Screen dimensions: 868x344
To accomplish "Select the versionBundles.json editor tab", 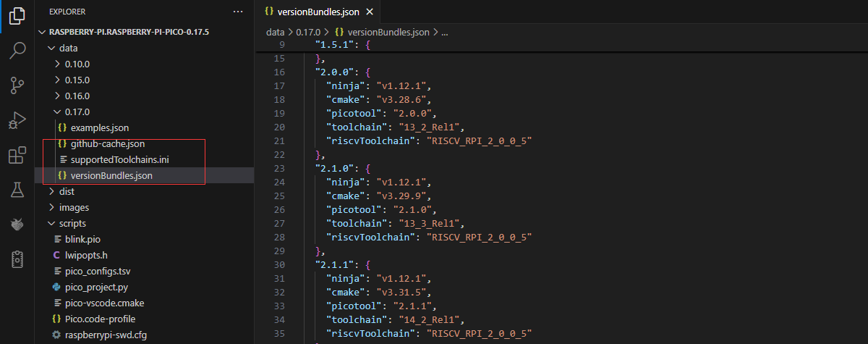I will point(319,12).
